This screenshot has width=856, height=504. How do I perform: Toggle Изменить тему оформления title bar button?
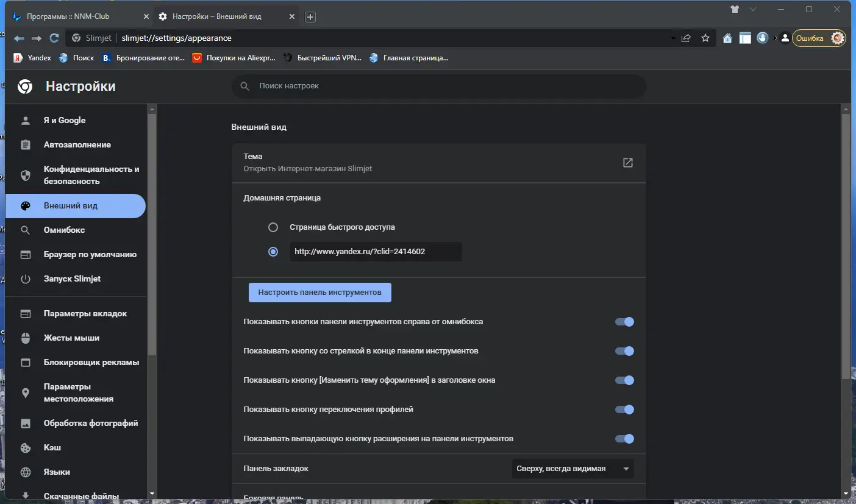(x=624, y=380)
